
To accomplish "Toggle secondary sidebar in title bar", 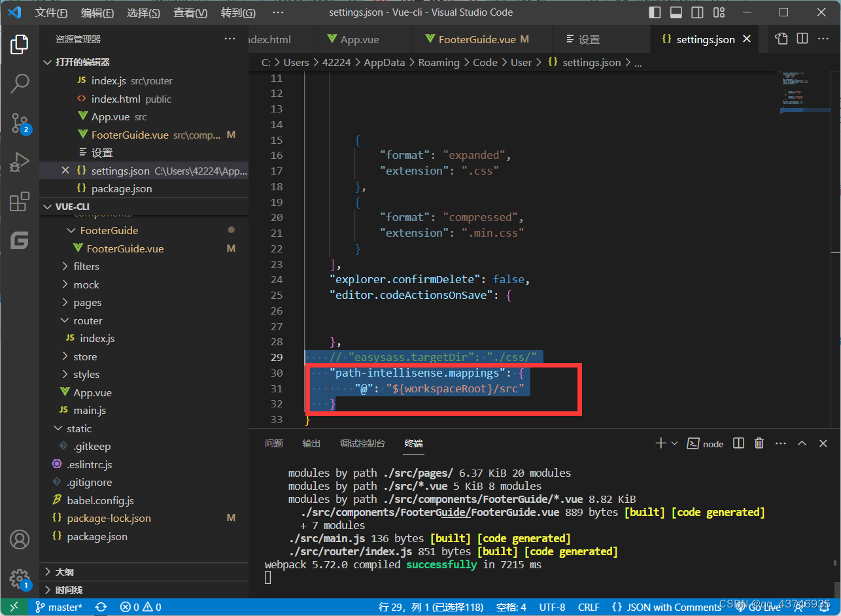I will pos(698,12).
